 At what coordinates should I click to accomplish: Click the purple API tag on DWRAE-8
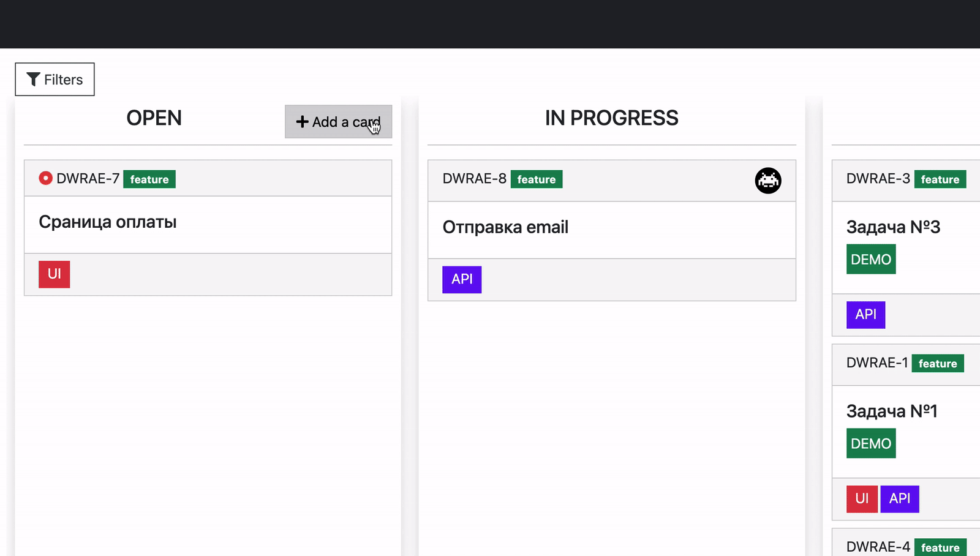(x=462, y=279)
